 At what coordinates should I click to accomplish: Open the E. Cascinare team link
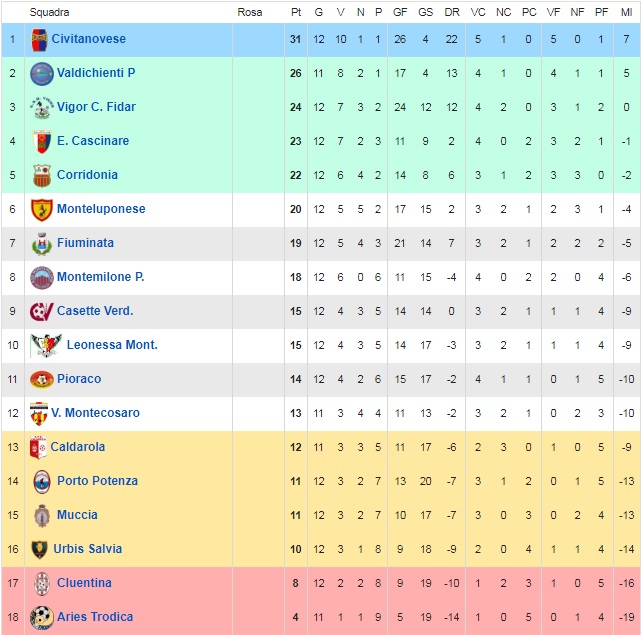(x=93, y=141)
